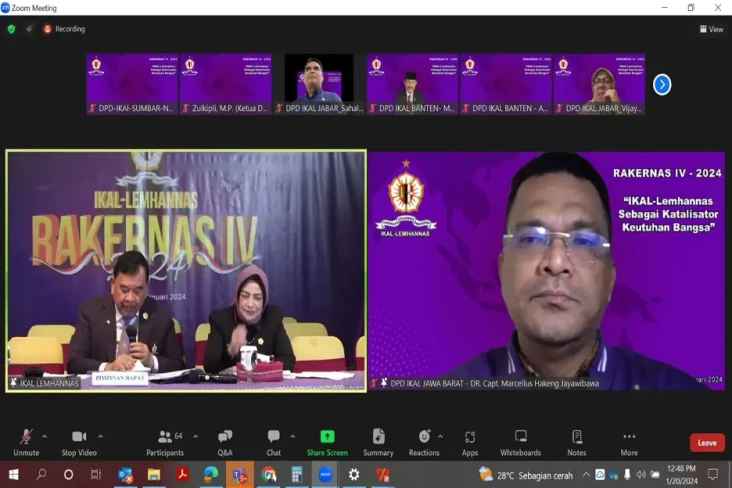Open Microsoft Teams from the taskbar
The height and width of the screenshot is (488, 732).
point(240,475)
